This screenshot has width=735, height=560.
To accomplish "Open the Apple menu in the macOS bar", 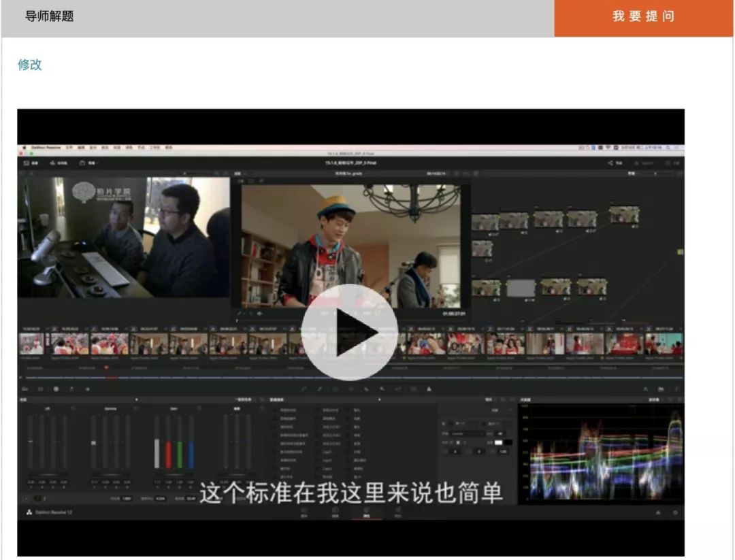I will pos(23,148).
